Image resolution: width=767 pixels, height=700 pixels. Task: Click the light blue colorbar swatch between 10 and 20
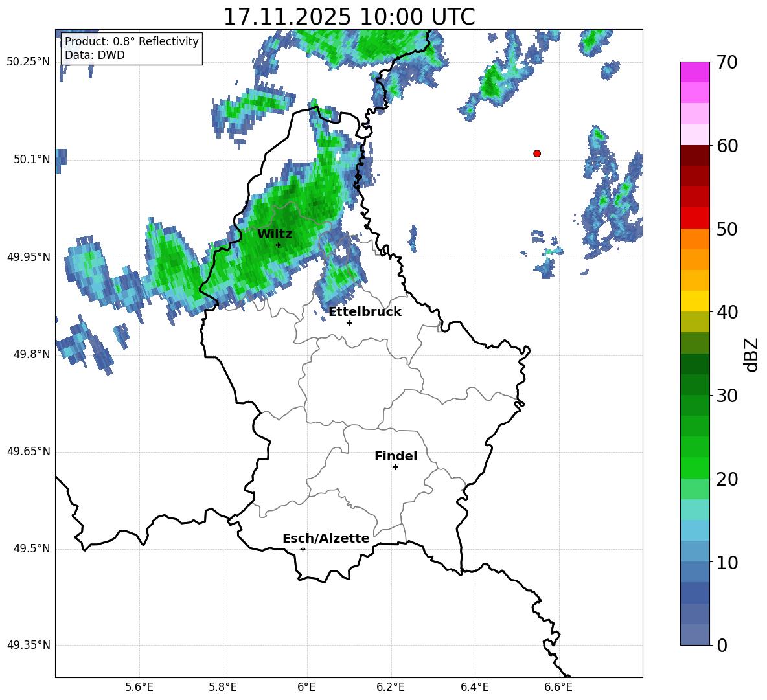[694, 530]
